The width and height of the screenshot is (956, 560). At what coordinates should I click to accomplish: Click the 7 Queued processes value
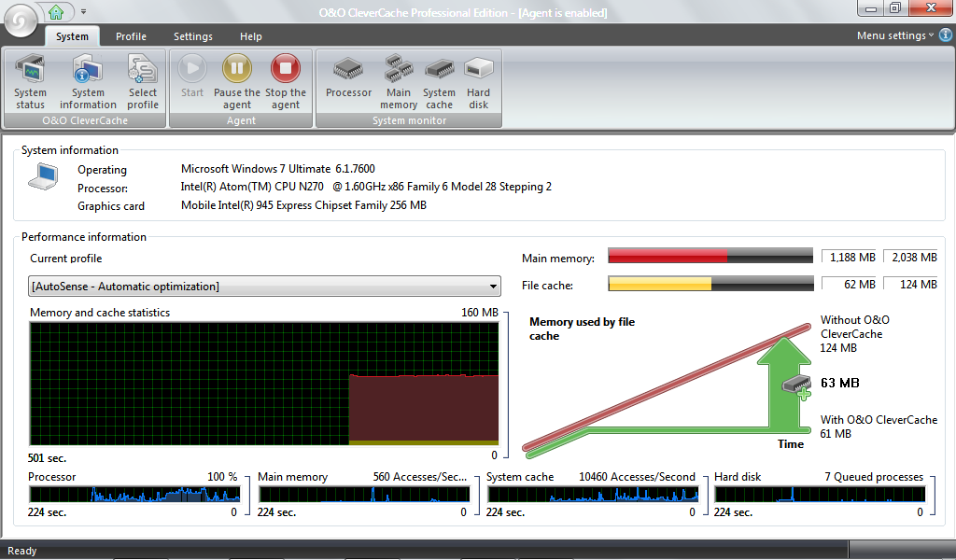pos(874,477)
